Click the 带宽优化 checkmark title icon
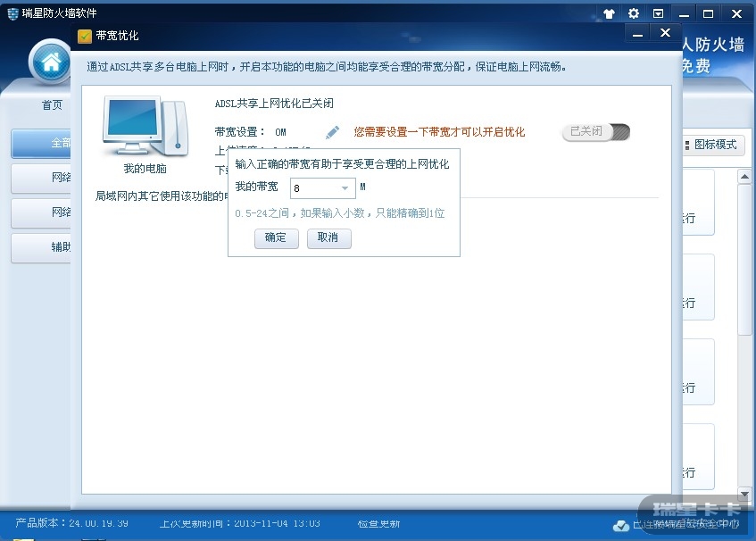756x541 pixels. (85, 37)
